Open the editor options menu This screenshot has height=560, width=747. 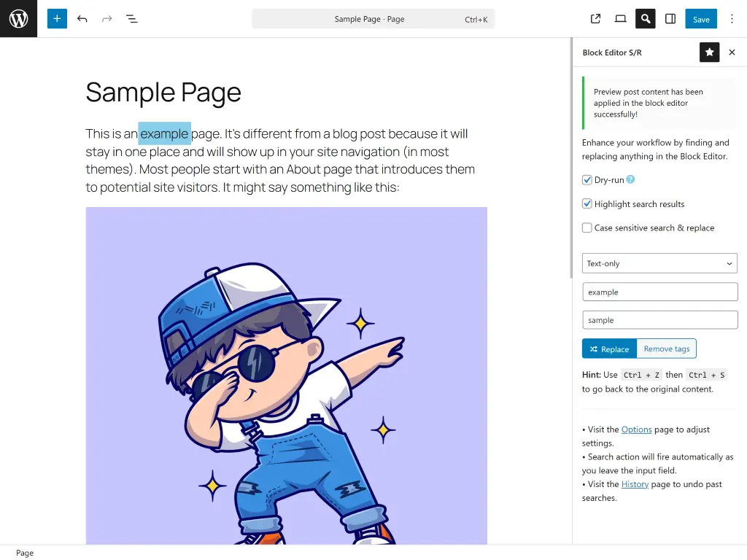click(732, 18)
